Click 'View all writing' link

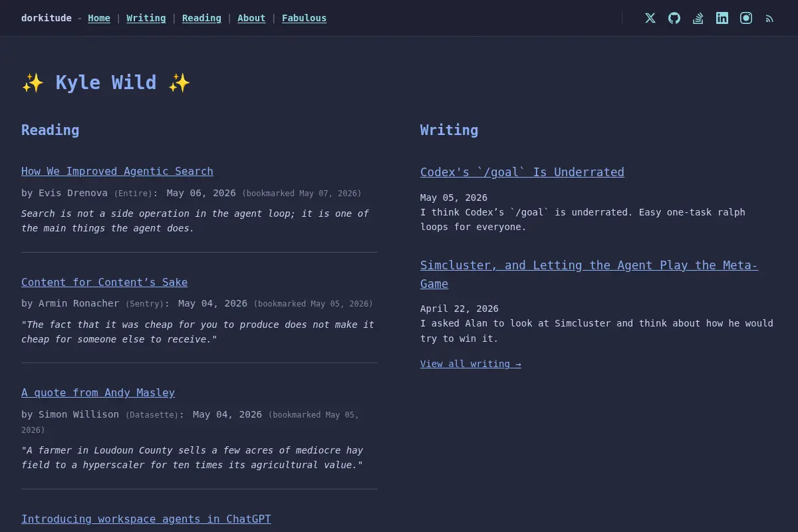(471, 364)
